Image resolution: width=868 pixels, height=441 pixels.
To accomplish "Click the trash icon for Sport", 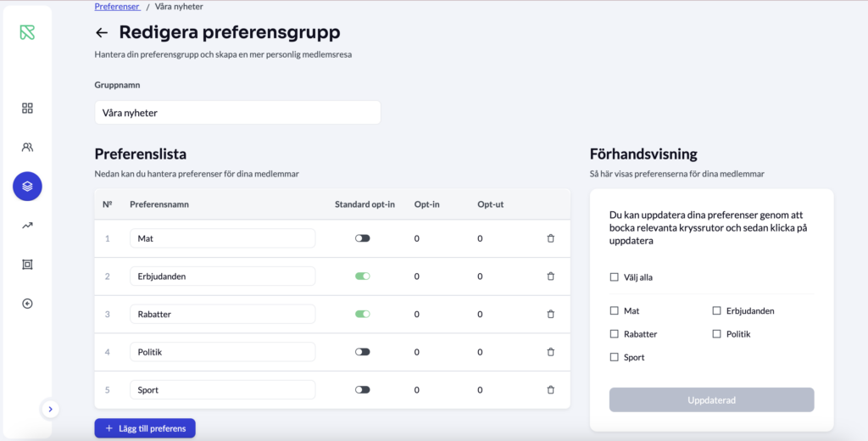I will (550, 390).
